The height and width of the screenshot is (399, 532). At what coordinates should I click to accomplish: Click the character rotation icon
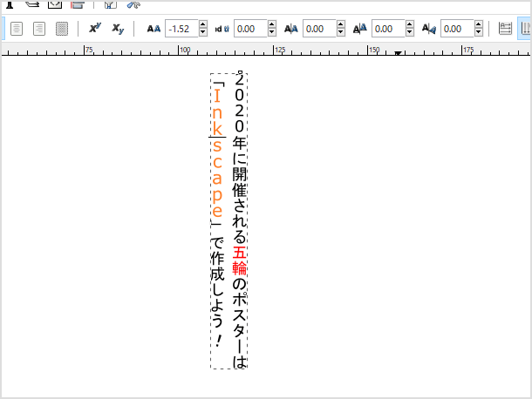point(429,29)
